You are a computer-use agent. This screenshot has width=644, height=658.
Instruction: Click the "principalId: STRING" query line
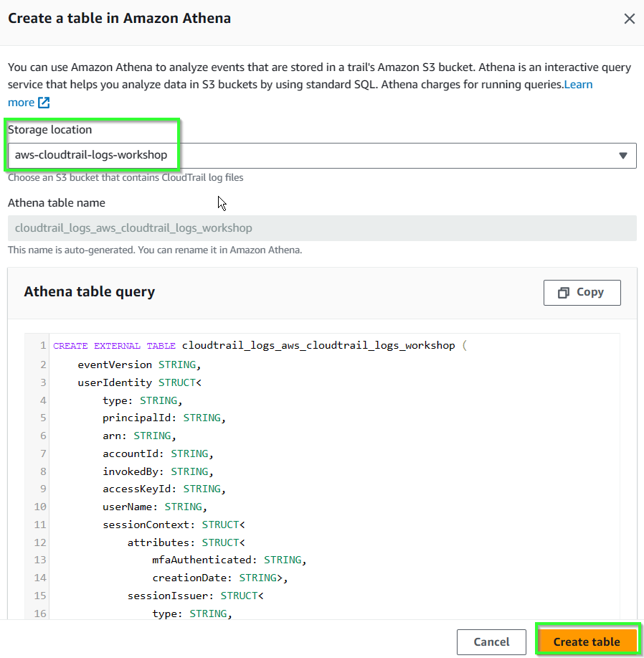coord(164,418)
